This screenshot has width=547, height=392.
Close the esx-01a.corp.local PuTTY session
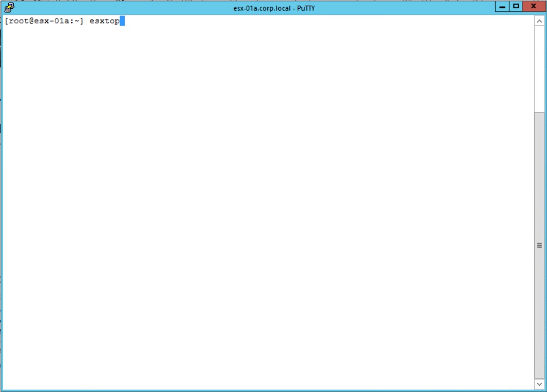533,7
